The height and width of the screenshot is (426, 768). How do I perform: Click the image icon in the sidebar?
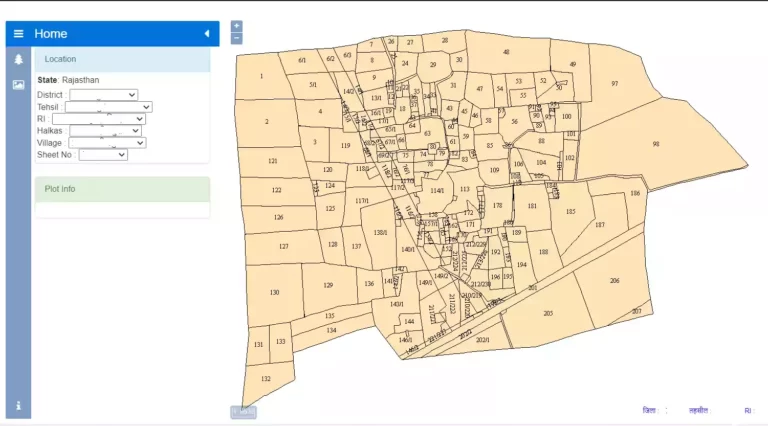(x=18, y=85)
